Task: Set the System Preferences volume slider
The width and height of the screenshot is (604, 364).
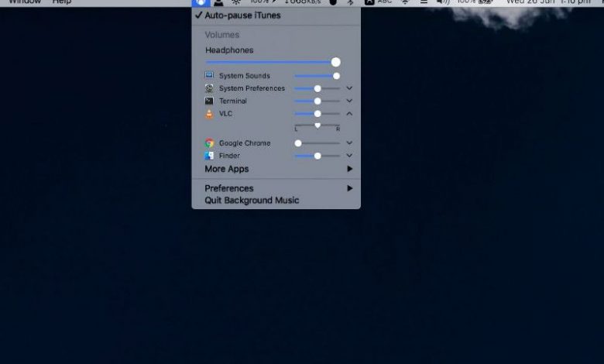Action: pyautogui.click(x=317, y=88)
